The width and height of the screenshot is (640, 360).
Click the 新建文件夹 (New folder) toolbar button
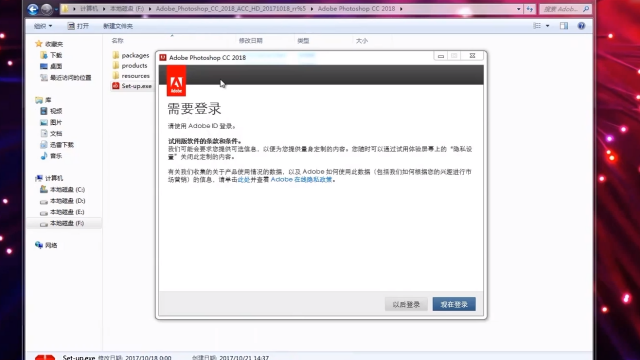[118, 26]
